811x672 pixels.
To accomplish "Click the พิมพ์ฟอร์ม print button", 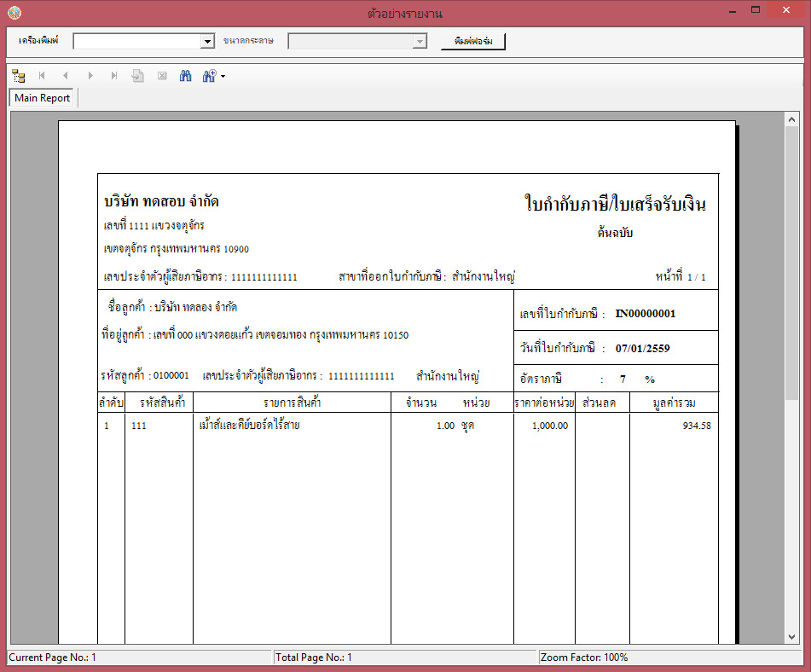I will [x=472, y=41].
